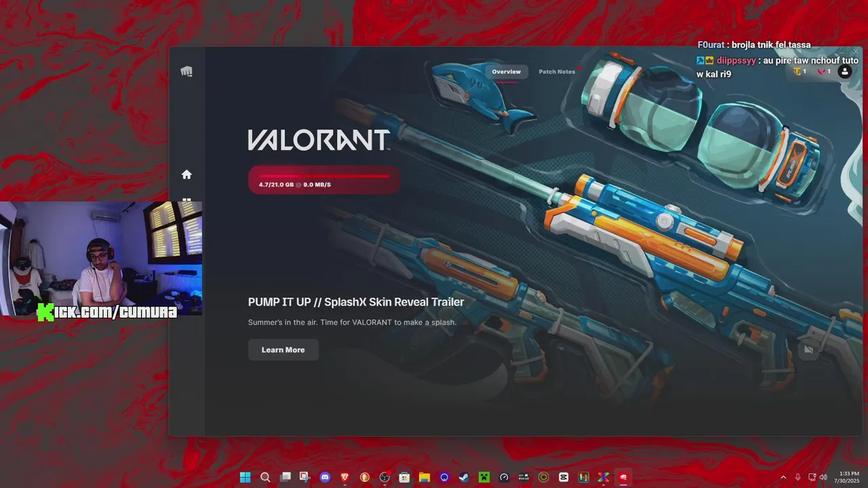Open the Windows Start menu

245,477
